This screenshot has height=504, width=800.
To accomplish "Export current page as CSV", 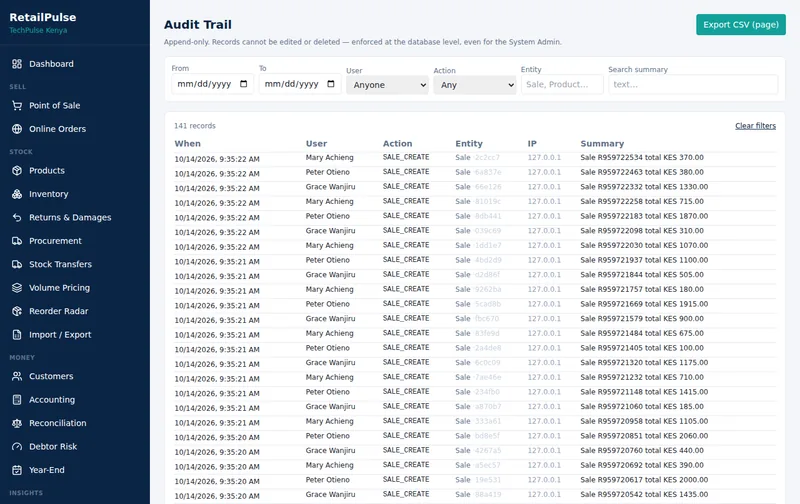I will pyautogui.click(x=741, y=24).
